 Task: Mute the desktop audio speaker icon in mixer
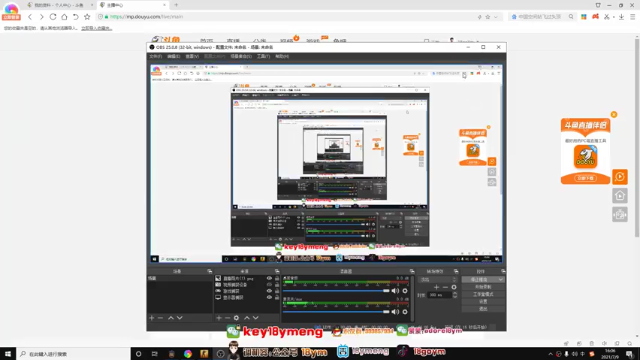395,291
